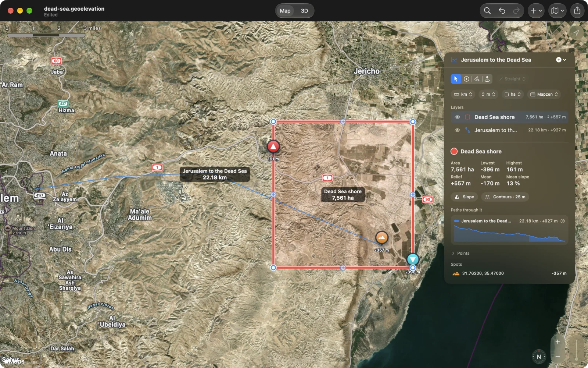
Task: Toggle the Slope overlay button
Action: click(x=465, y=197)
